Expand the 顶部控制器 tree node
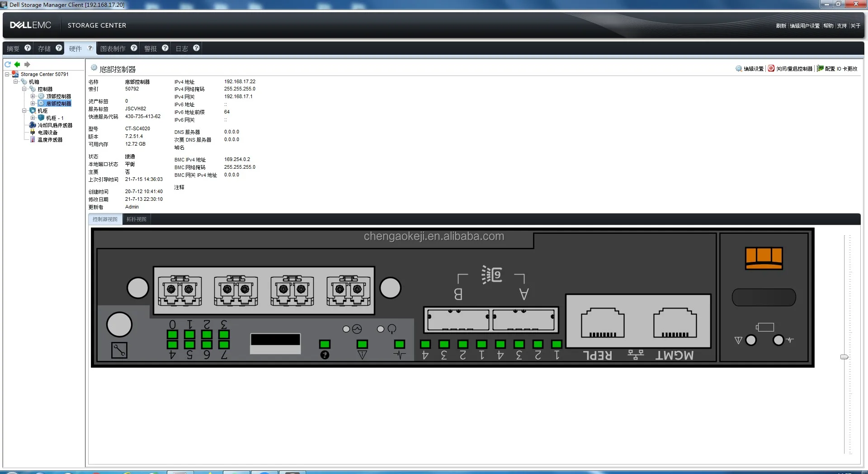Viewport: 868px width, 474px height. [x=33, y=96]
